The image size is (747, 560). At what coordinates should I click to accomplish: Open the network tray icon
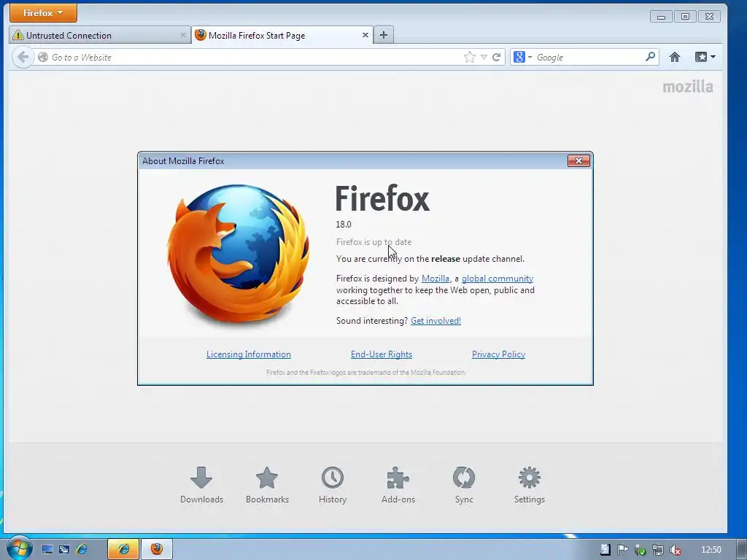click(657, 550)
